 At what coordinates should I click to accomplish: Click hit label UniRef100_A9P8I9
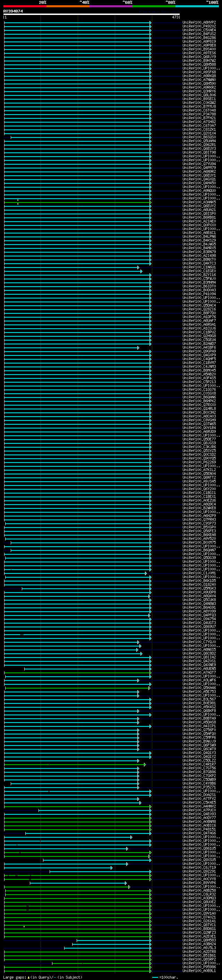(x=199, y=41)
